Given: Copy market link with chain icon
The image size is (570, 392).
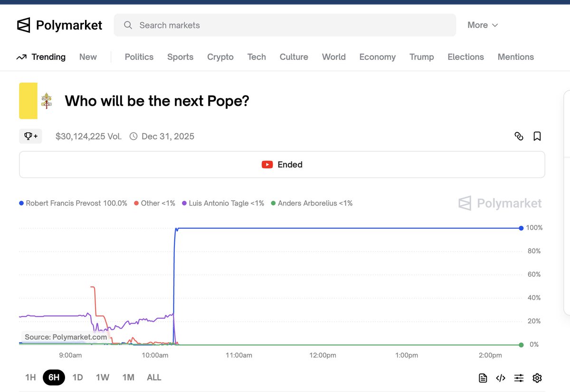Looking at the screenshot, I should pos(519,136).
